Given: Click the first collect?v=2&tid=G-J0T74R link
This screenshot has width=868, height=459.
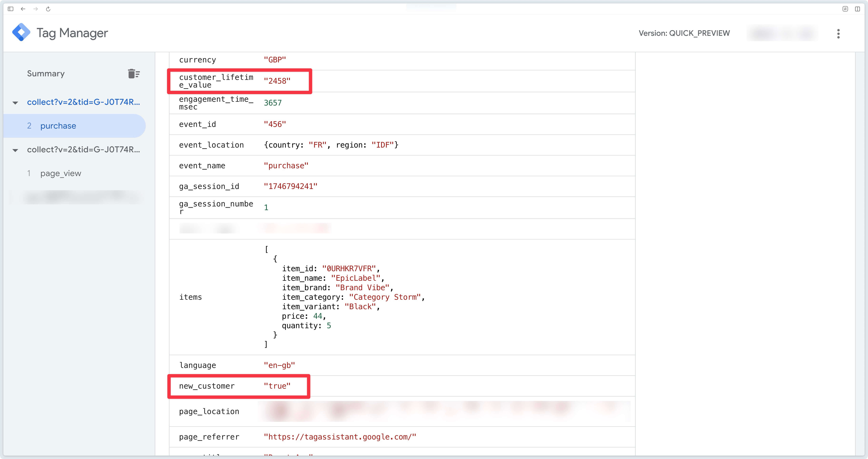Looking at the screenshot, I should tap(83, 102).
